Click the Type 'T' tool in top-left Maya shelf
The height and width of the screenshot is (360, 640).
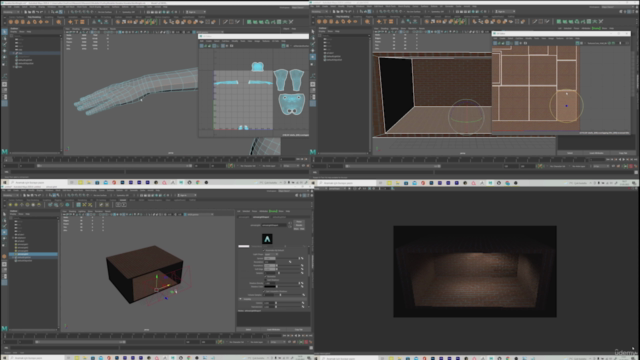click(76, 22)
